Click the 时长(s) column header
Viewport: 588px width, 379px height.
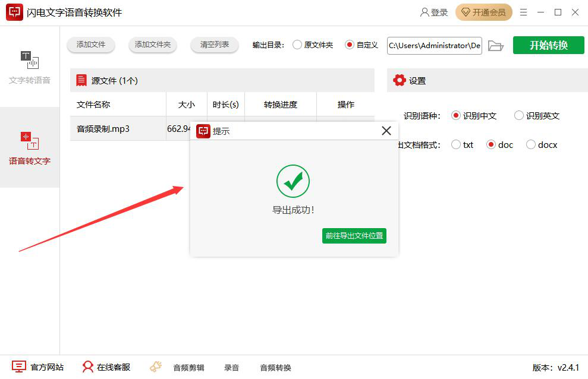click(x=225, y=105)
